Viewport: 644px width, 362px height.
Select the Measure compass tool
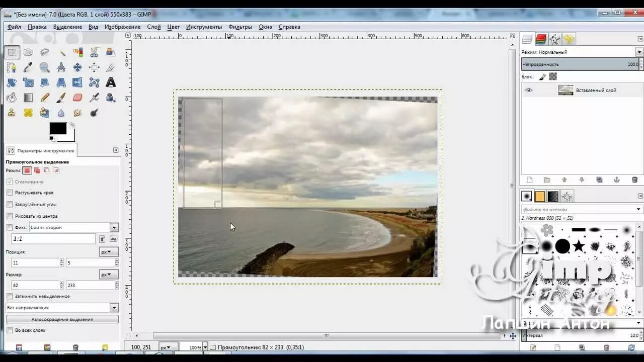pyautogui.click(x=61, y=67)
